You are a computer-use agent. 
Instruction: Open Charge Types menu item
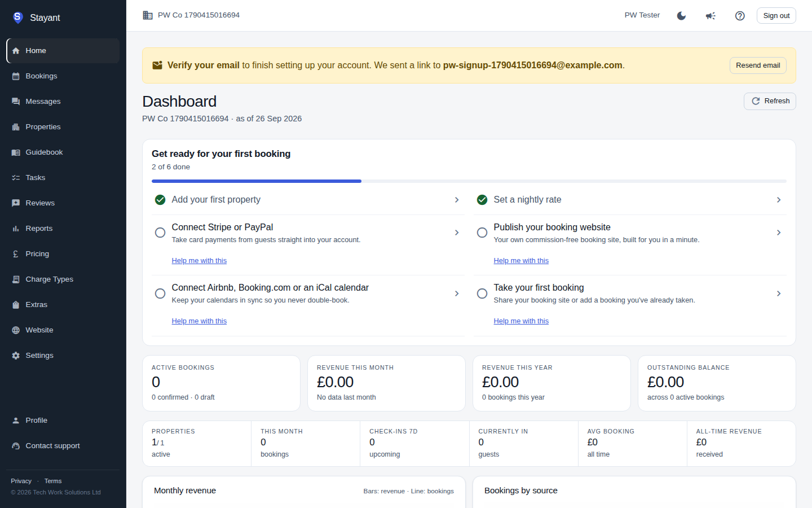point(63,279)
